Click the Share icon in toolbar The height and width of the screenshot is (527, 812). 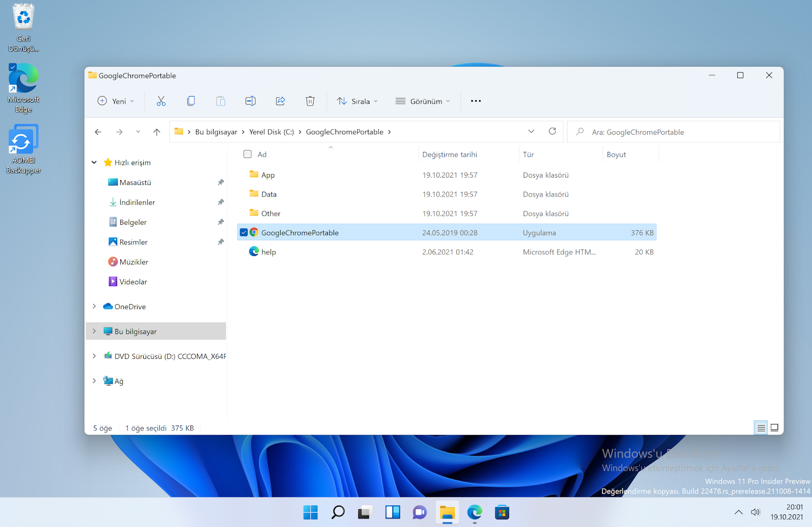280,101
